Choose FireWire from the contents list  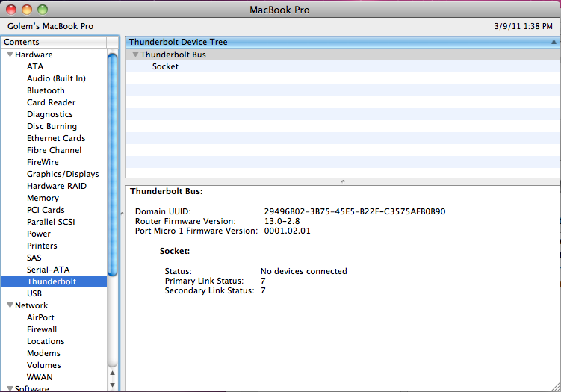43,162
